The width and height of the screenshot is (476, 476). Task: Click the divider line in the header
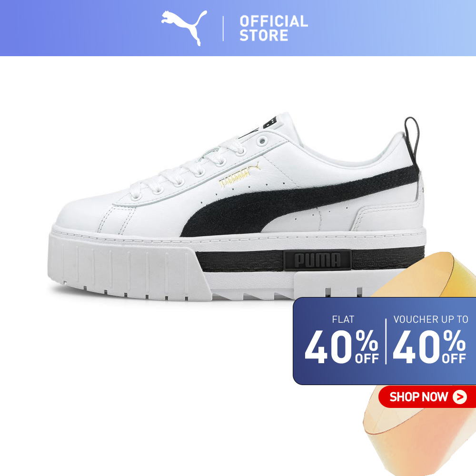coord(223,29)
